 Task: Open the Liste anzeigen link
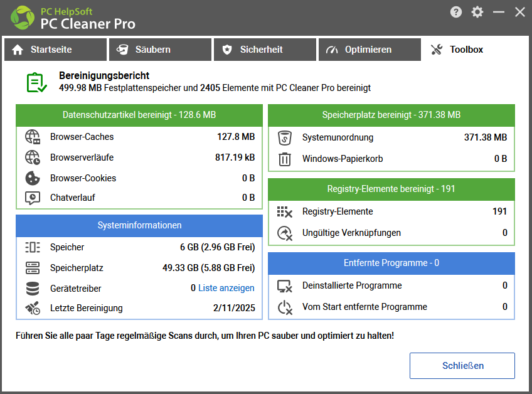click(x=226, y=288)
